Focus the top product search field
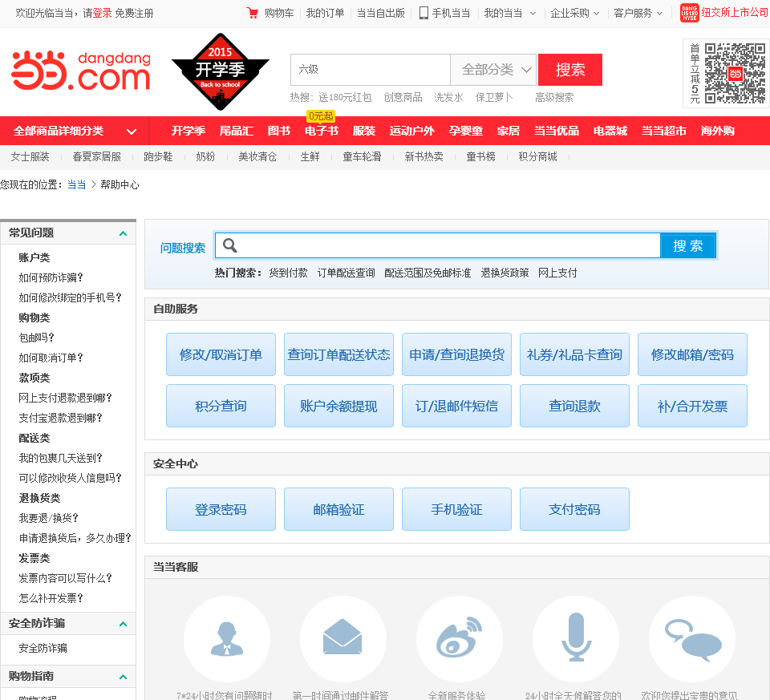The image size is (770, 700). point(371,70)
